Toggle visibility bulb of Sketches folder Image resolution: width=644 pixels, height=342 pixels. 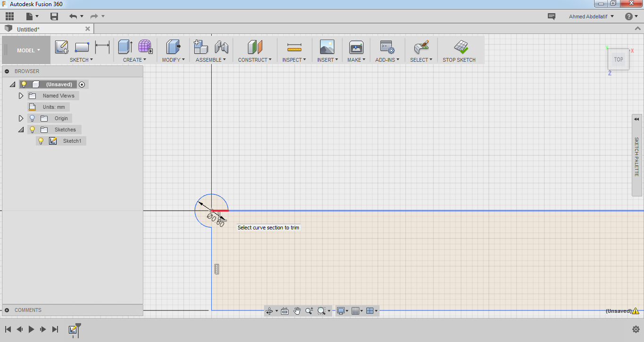[32, 130]
